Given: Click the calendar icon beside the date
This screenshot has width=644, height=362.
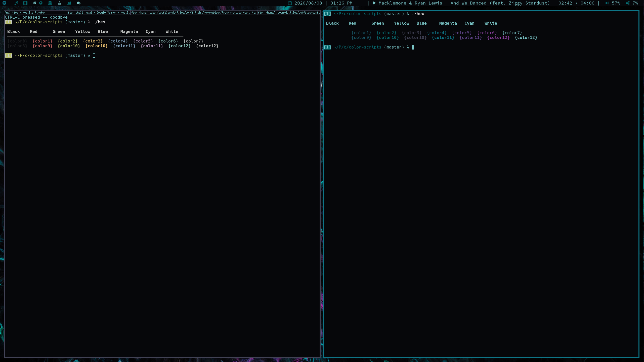Looking at the screenshot, I should 289,3.
